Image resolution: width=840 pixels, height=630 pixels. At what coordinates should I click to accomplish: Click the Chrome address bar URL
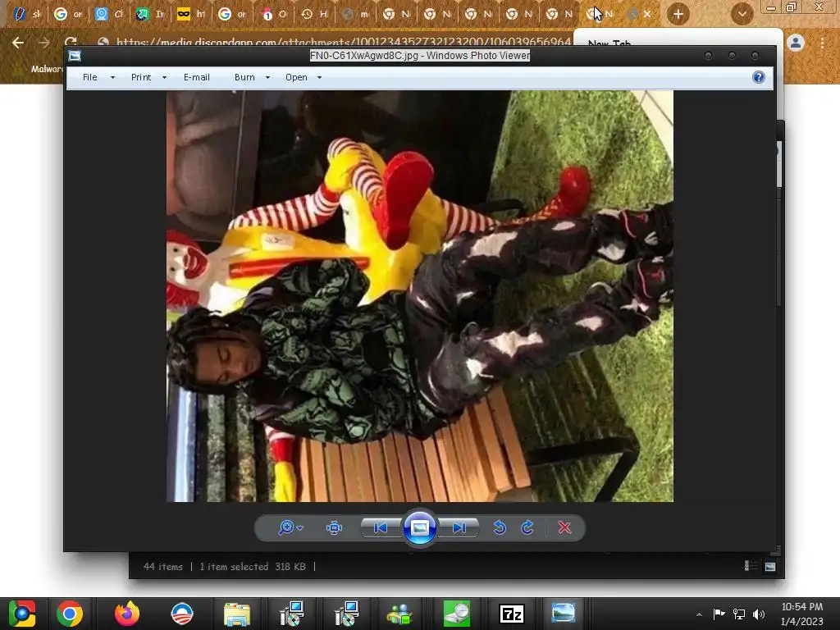click(x=344, y=42)
